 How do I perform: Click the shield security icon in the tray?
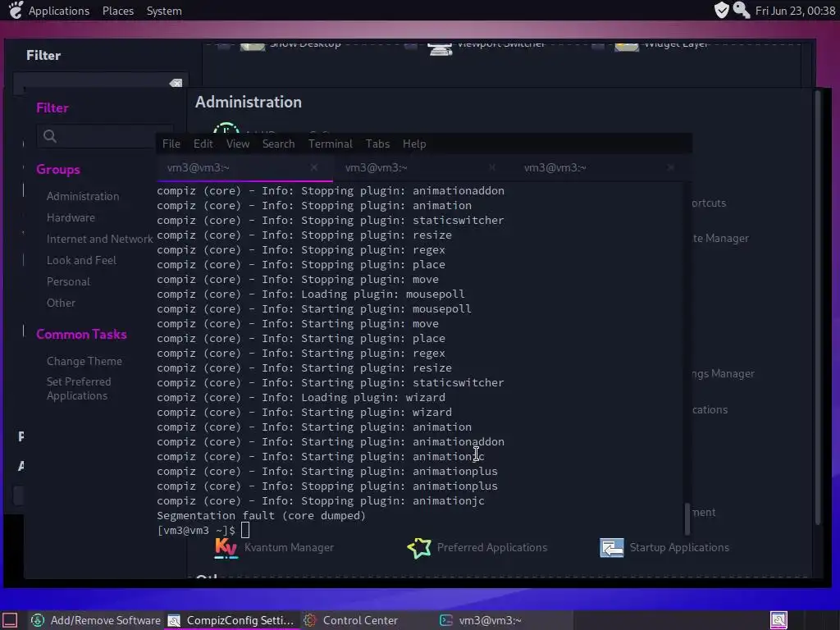(x=722, y=10)
